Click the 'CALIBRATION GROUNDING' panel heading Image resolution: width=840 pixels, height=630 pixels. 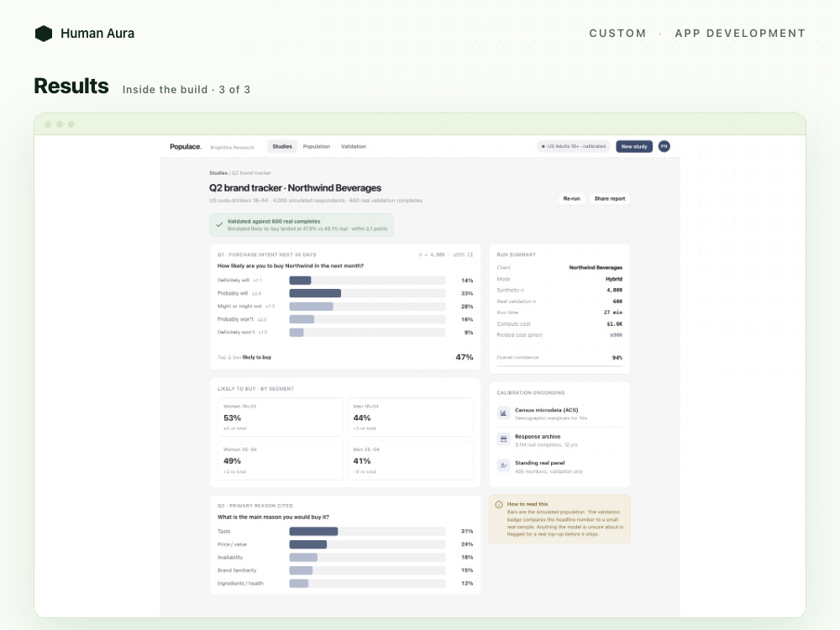click(x=530, y=392)
